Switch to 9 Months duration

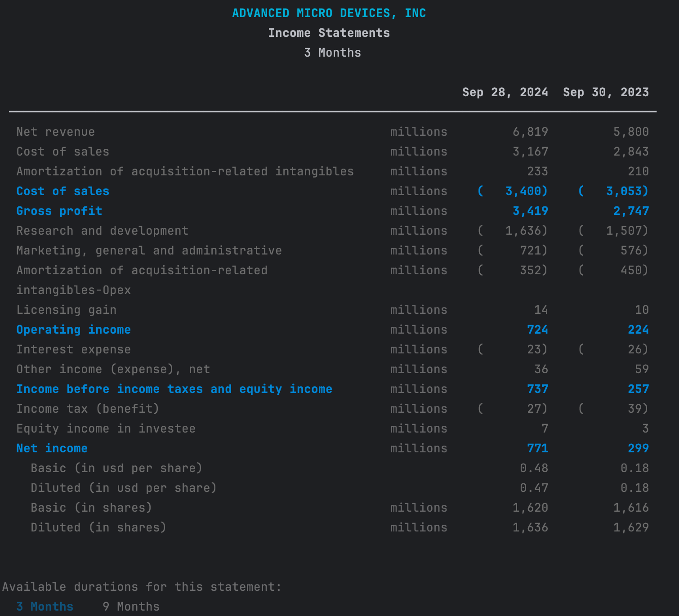point(131,607)
